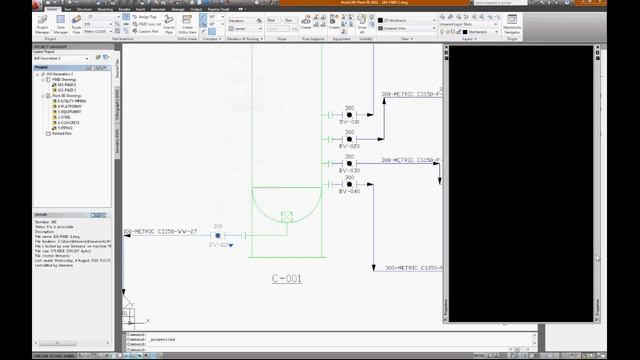The width and height of the screenshot is (640, 360).
Task: Click Create in Equipment panel
Action: (x=334, y=22)
